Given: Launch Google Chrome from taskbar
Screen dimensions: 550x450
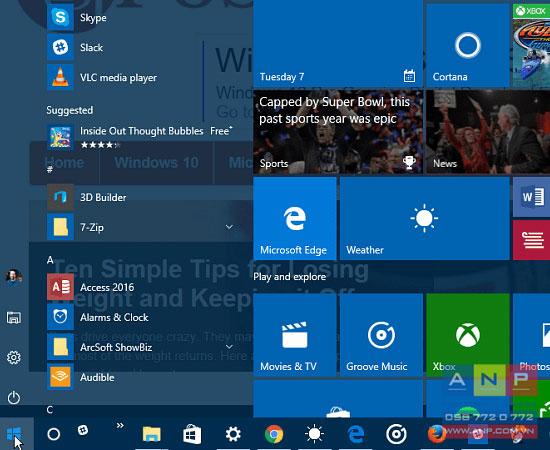Looking at the screenshot, I should (x=274, y=434).
